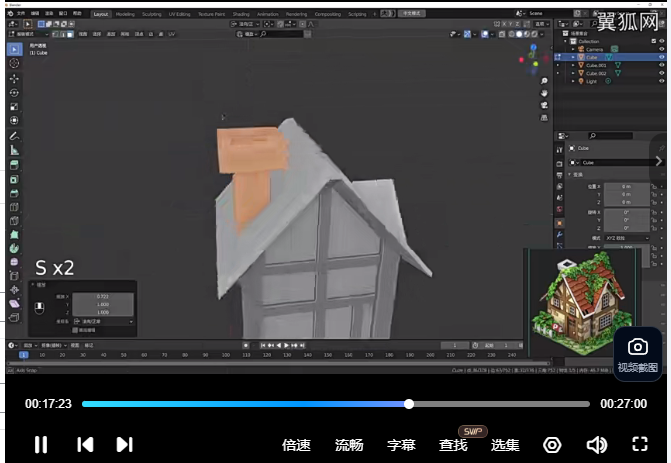Choose the Rotate tool
Image resolution: width=671 pixels, height=463 pixels.
[x=14, y=92]
